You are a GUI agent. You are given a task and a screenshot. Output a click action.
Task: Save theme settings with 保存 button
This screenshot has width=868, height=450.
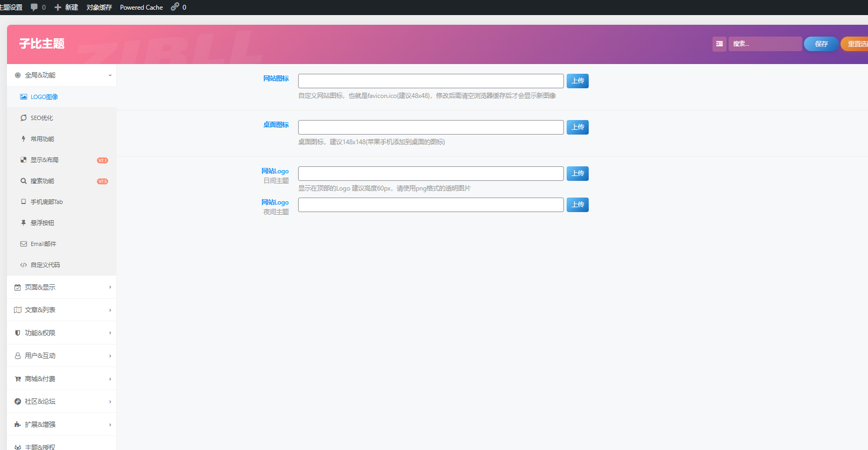pos(821,44)
